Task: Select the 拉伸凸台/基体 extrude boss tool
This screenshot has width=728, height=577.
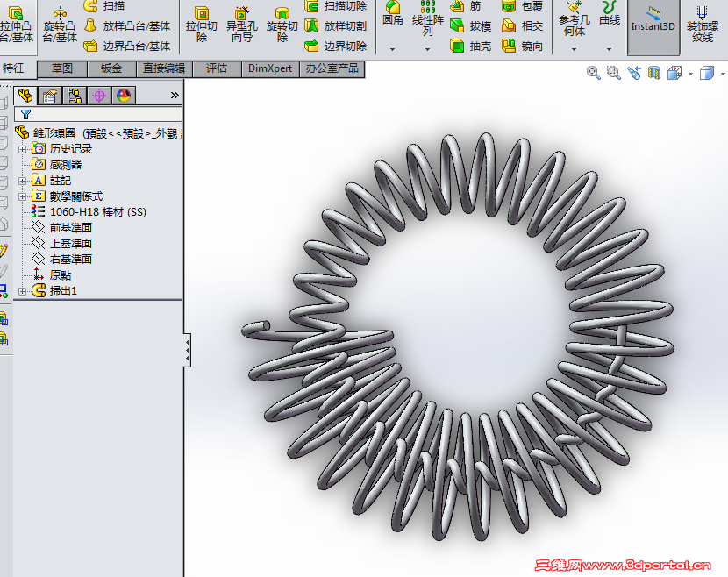Action: (17, 25)
